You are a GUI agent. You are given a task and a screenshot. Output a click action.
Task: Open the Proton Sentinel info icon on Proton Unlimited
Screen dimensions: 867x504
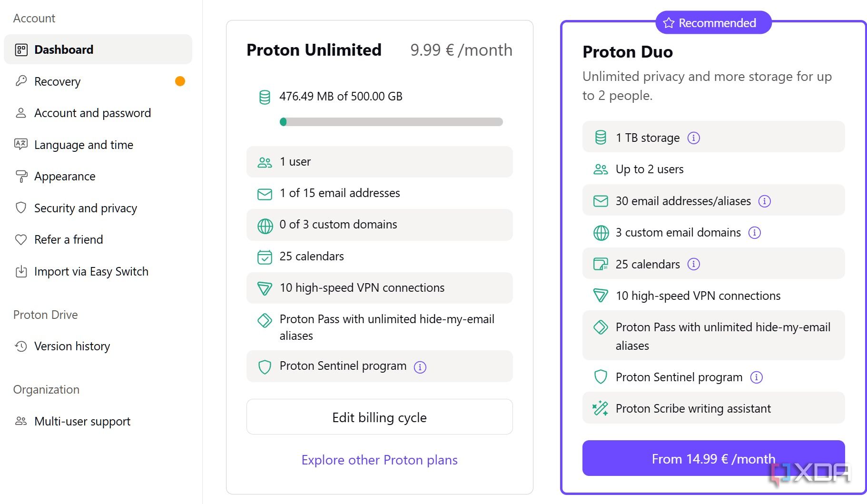click(420, 366)
